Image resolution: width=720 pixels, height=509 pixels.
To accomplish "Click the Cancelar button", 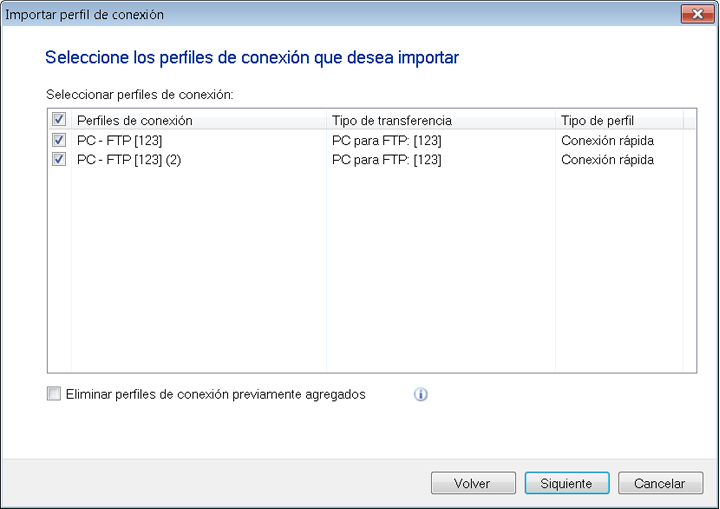I will pos(660,483).
